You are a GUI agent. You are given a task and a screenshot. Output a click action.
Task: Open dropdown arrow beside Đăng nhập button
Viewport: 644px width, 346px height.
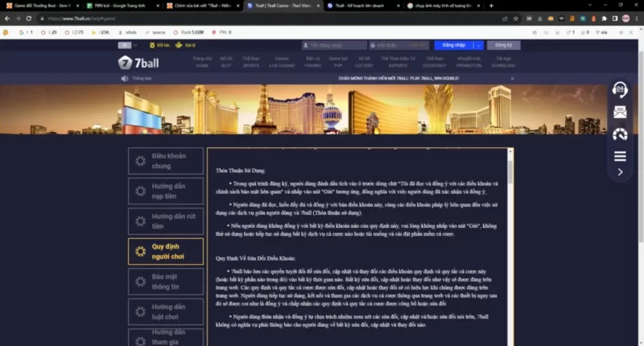coord(480,45)
